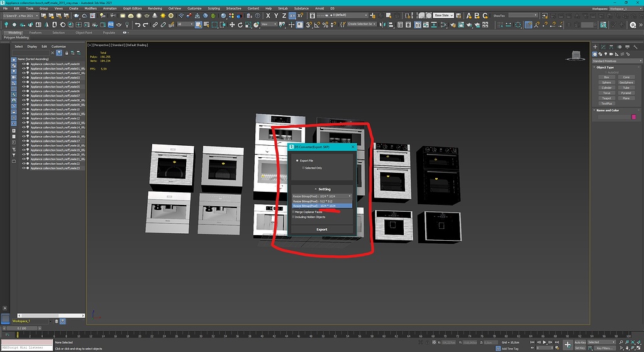Click the Box primitive button
Screen dimensions: 644x352
(606, 77)
